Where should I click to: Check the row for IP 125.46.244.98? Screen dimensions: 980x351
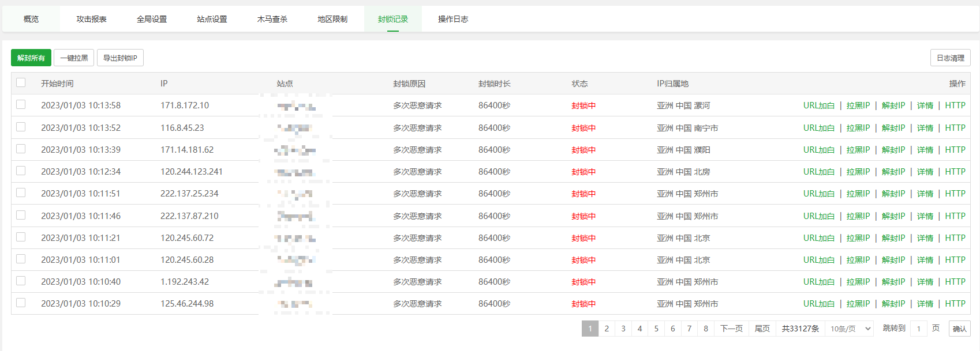(21, 303)
